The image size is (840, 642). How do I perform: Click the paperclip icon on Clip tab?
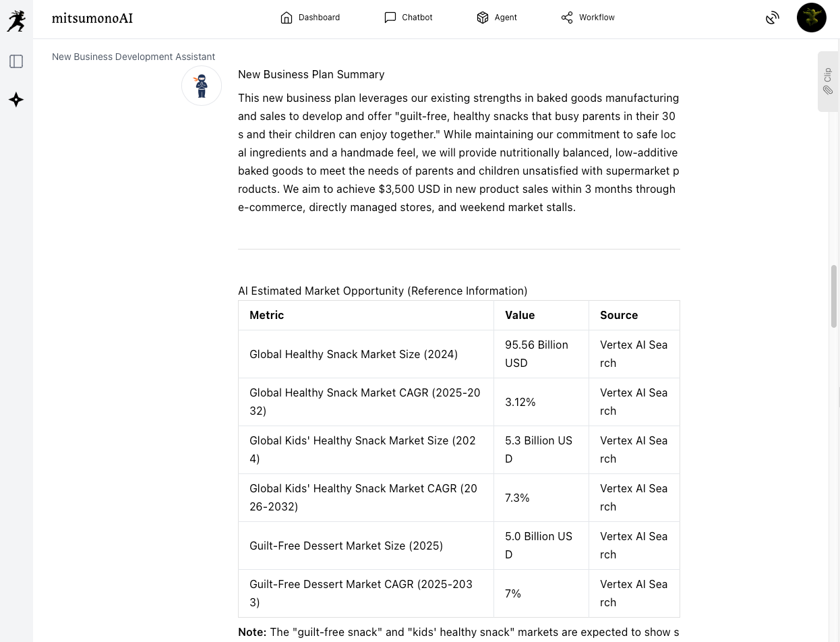point(828,90)
